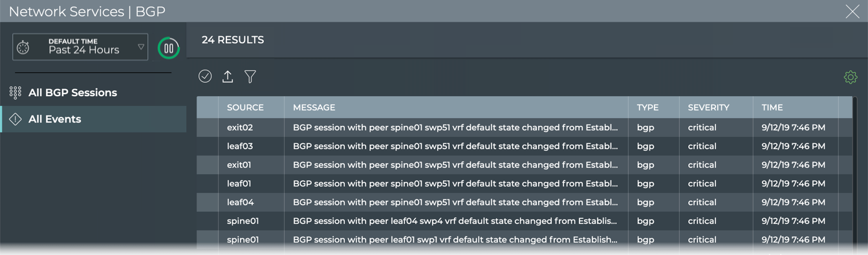Sort by the SEVERITY column header
Screen dimensions: 868x255
tap(708, 108)
